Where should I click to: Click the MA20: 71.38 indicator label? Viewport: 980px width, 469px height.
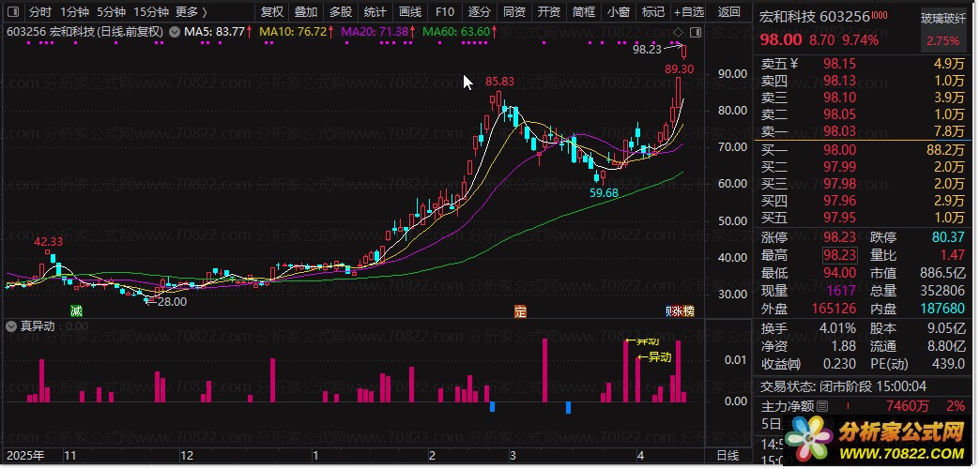(377, 31)
